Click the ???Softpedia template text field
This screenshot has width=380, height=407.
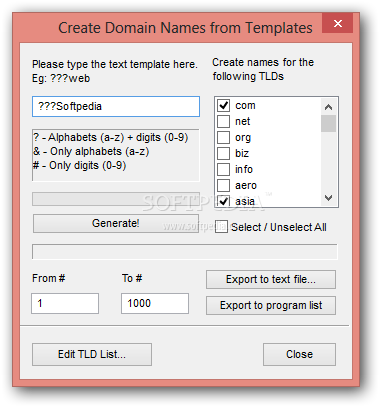tap(116, 107)
